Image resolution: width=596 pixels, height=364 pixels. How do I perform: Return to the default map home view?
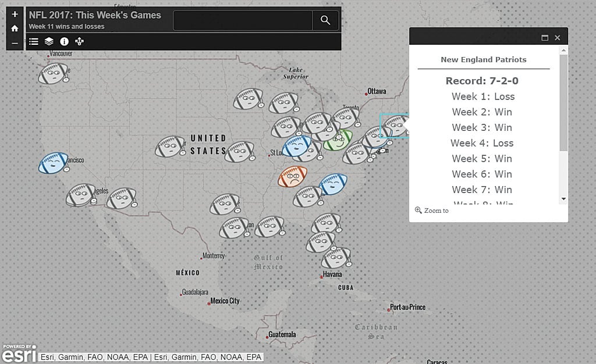point(15,28)
